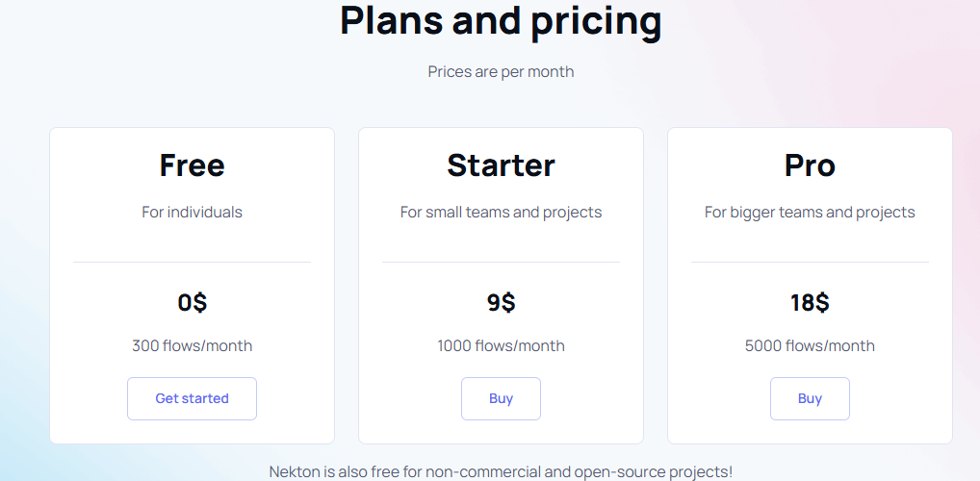Image resolution: width=980 pixels, height=481 pixels.
Task: Click the 5000 flows/month text
Action: (810, 345)
